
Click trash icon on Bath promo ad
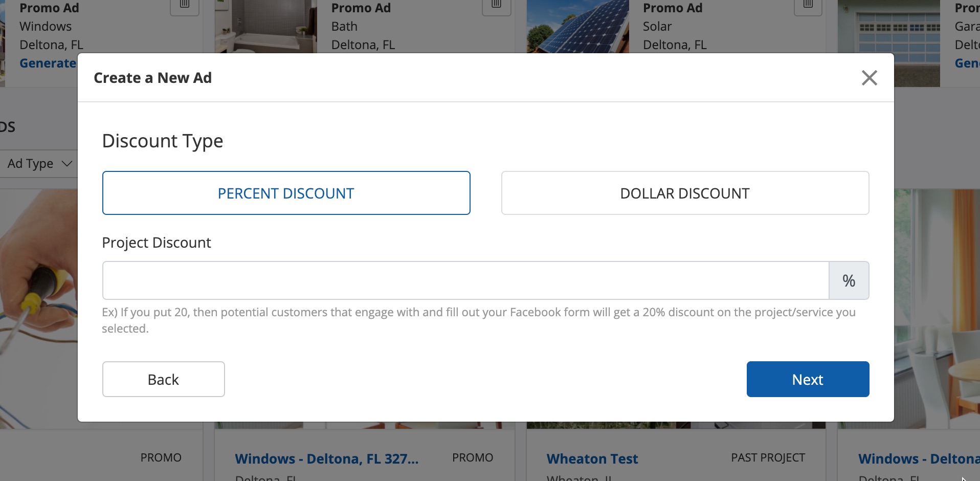click(496, 5)
